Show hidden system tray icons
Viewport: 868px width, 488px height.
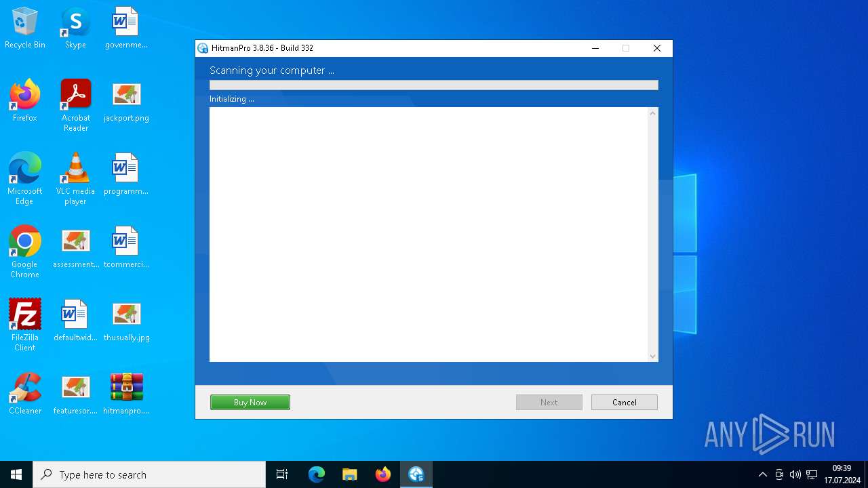click(x=763, y=474)
